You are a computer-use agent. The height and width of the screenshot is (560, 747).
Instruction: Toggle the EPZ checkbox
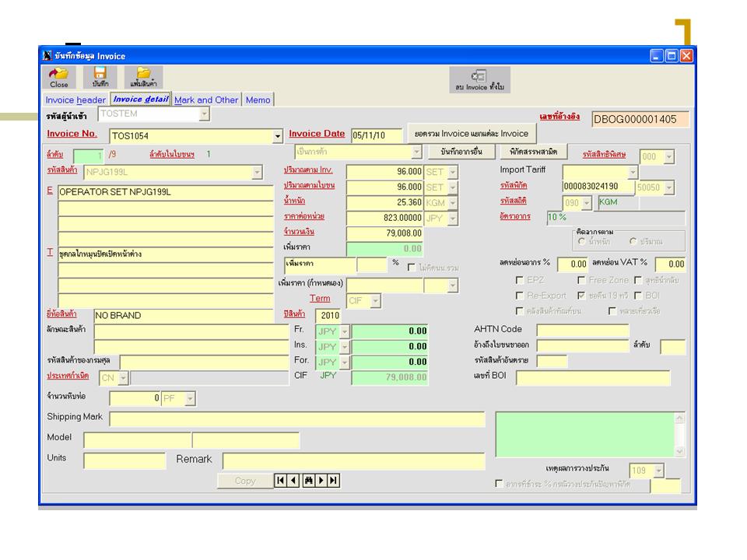[520, 280]
